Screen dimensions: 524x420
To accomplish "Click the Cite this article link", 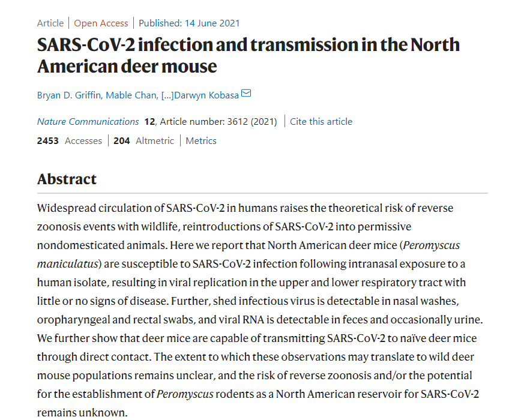I will pyautogui.click(x=321, y=121).
